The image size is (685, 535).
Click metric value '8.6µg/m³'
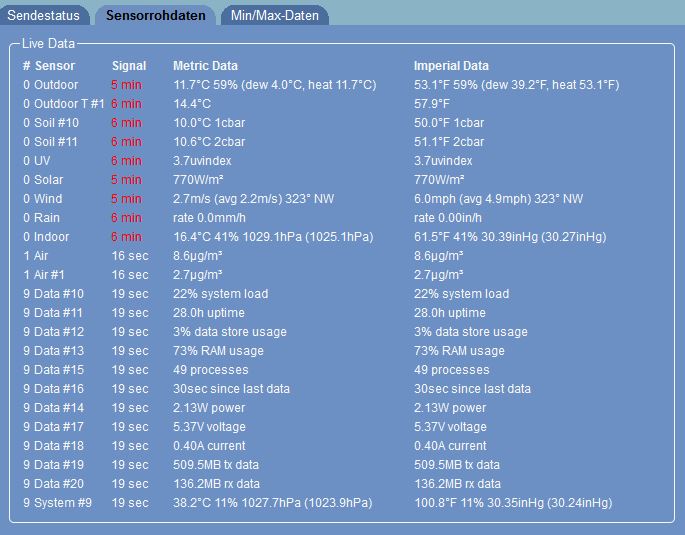197,256
